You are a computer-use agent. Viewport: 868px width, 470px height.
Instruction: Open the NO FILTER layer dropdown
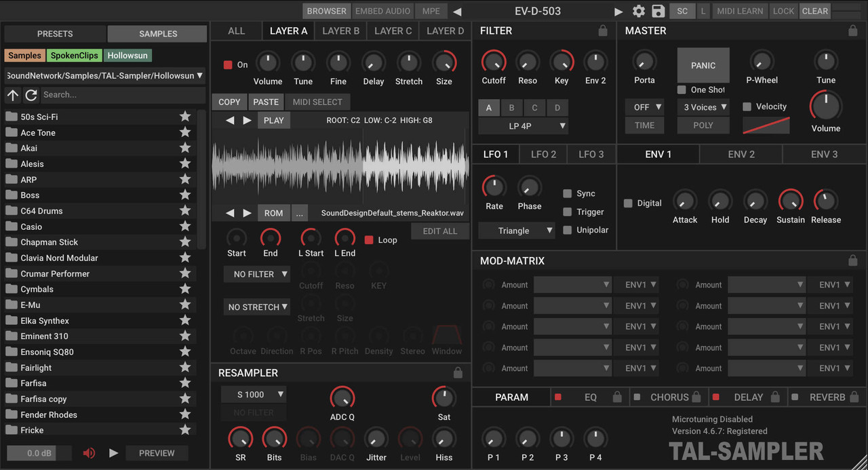tap(257, 274)
